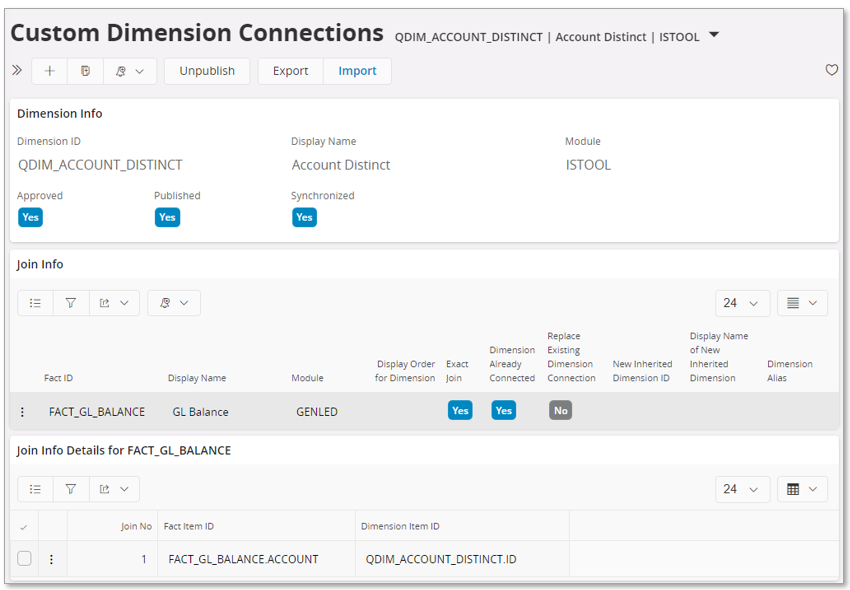Open export dropdown in Join Info toolbar
The image size is (850, 590).
[x=113, y=303]
